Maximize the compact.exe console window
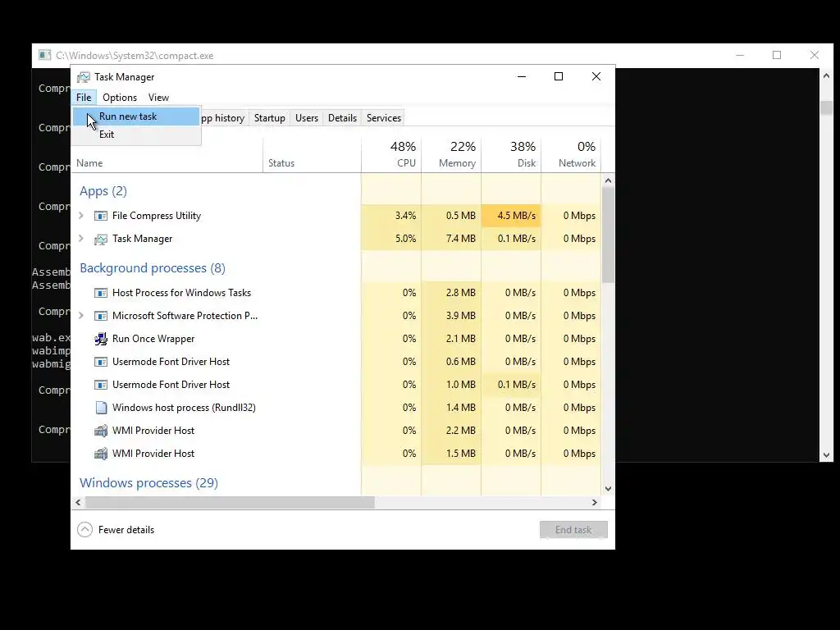This screenshot has height=630, width=840. pyautogui.click(x=777, y=55)
